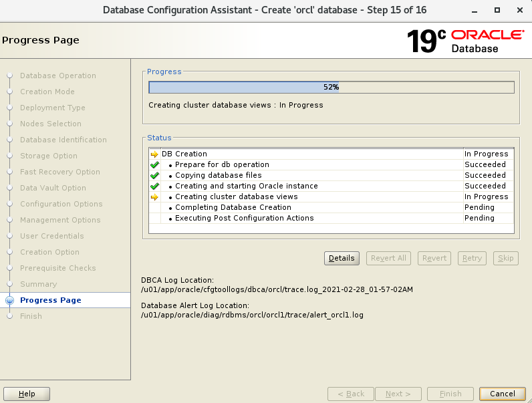
Task: Select the Executing Post Configuration Actions row
Action: 244,218
